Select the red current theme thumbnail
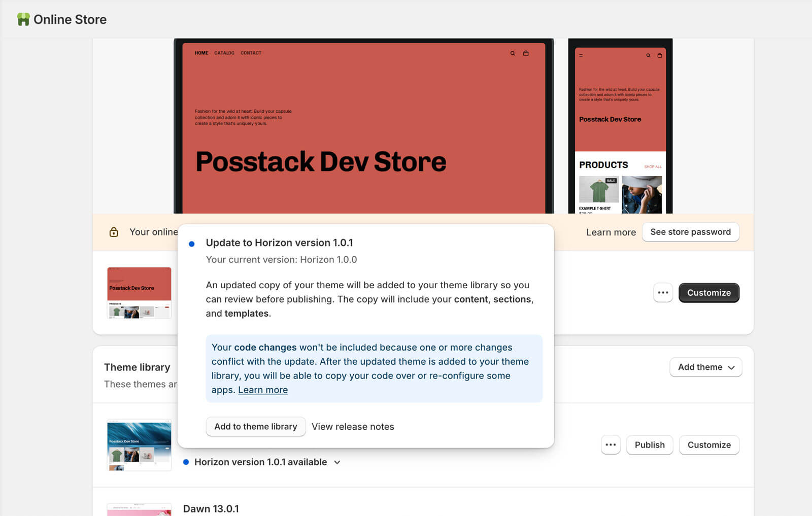Viewport: 812px width, 516px height. (x=139, y=293)
